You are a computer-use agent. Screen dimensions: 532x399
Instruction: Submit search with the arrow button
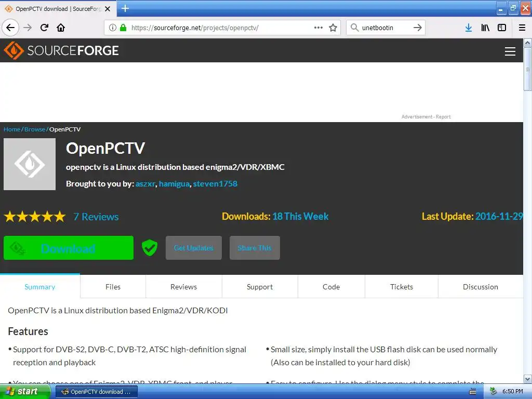418,28
